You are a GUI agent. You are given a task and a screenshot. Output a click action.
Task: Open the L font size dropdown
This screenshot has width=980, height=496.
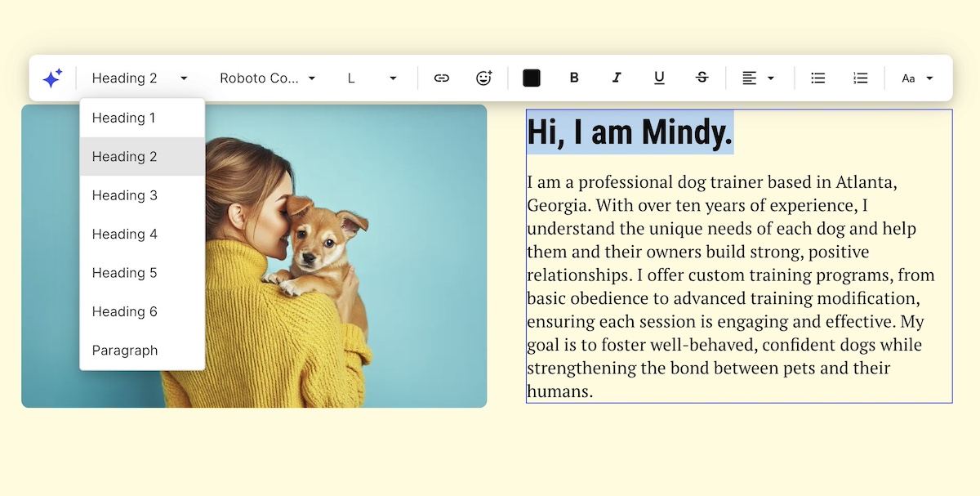[372, 78]
